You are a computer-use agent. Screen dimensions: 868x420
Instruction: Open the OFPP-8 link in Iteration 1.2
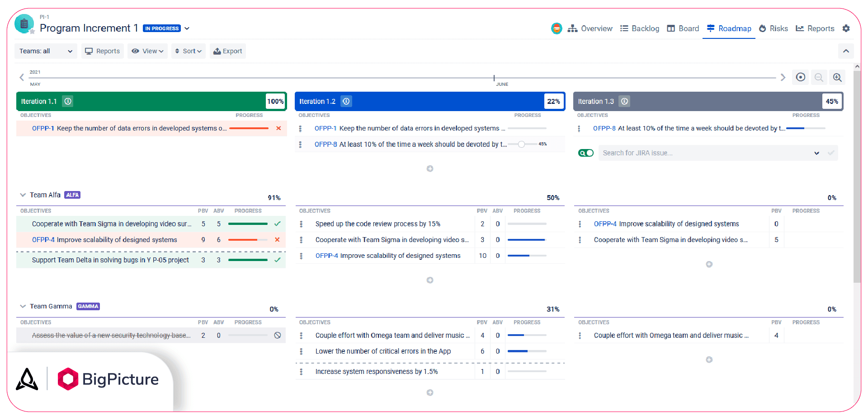coord(325,145)
